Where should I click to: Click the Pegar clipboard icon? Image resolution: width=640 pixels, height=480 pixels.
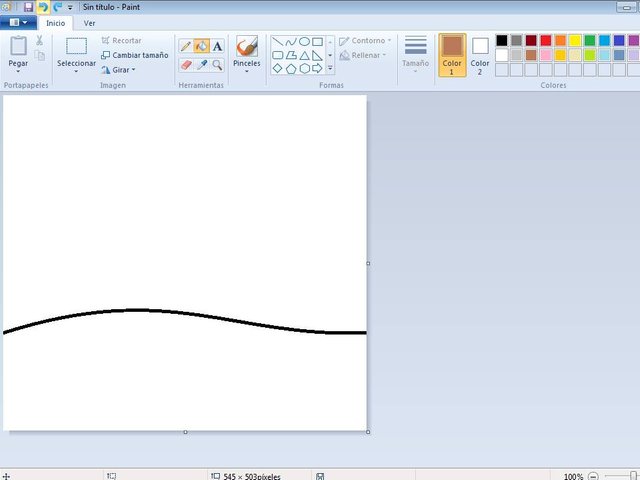pos(18,46)
